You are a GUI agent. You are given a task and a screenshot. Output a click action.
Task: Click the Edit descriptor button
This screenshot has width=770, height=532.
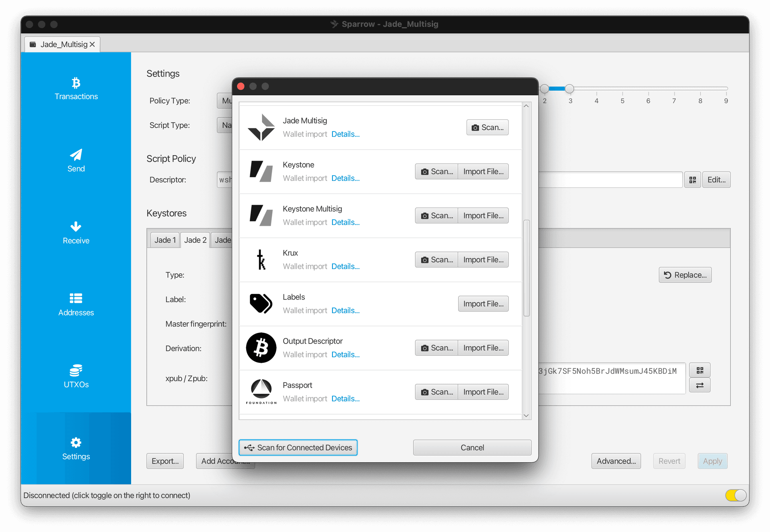point(716,180)
